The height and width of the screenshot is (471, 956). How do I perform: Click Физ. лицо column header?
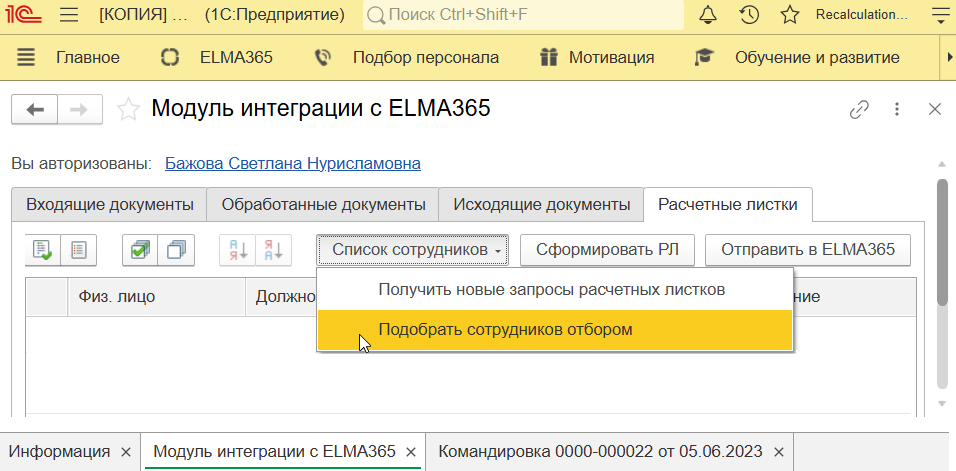pyautogui.click(x=157, y=297)
